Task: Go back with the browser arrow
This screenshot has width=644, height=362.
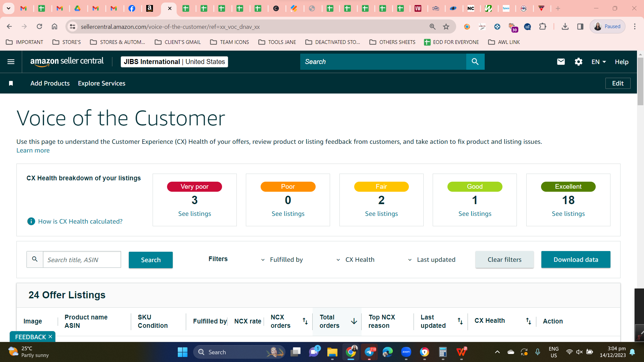Action: [9, 26]
